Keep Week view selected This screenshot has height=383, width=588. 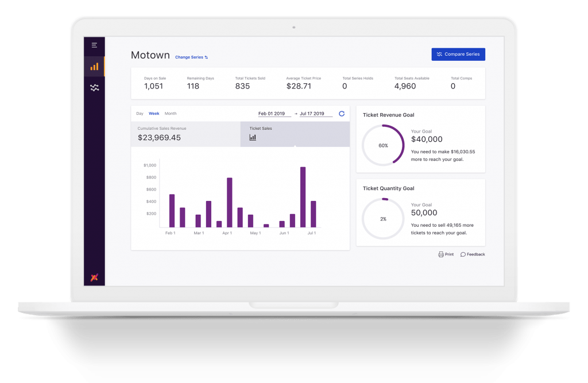(x=154, y=113)
